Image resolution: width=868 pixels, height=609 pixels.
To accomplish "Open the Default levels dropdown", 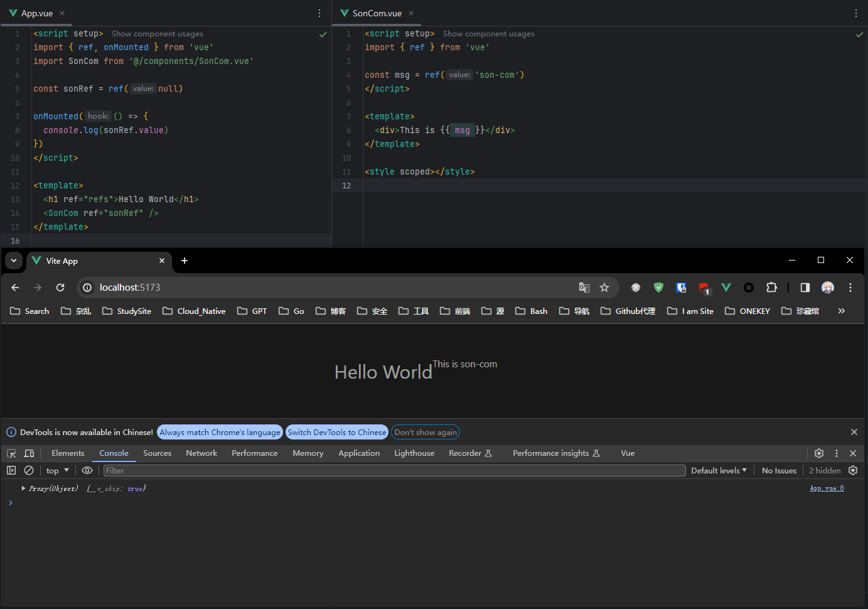I will (x=719, y=470).
